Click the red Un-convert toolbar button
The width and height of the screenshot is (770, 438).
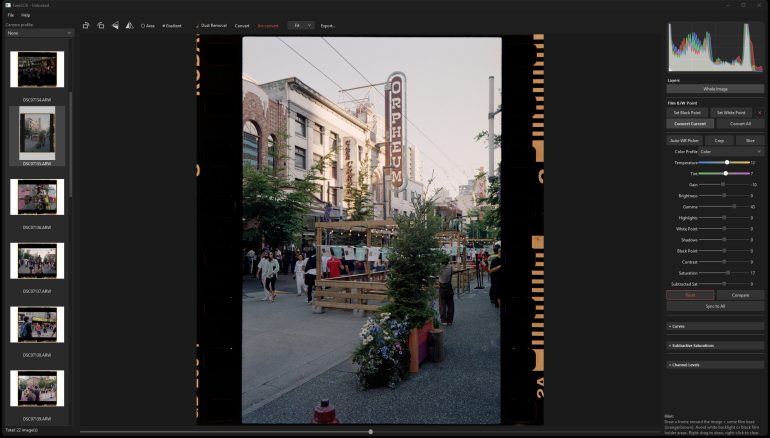268,26
